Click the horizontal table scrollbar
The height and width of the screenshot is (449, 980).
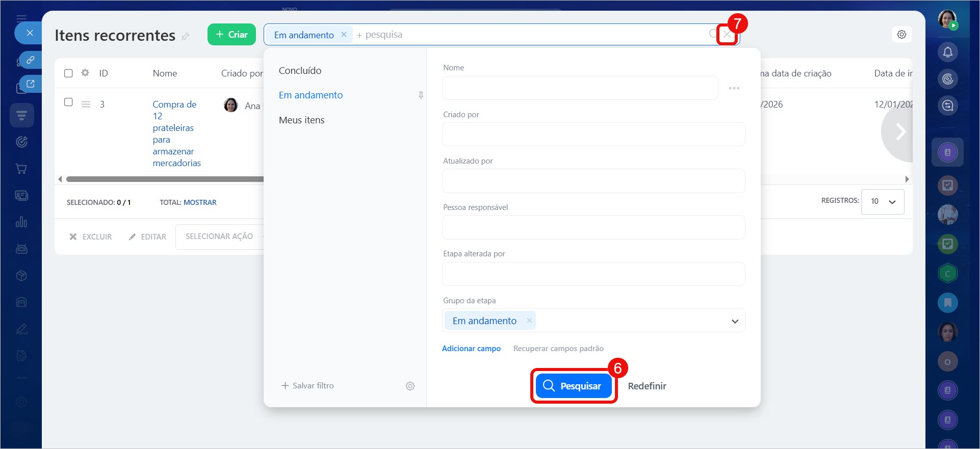tap(163, 179)
